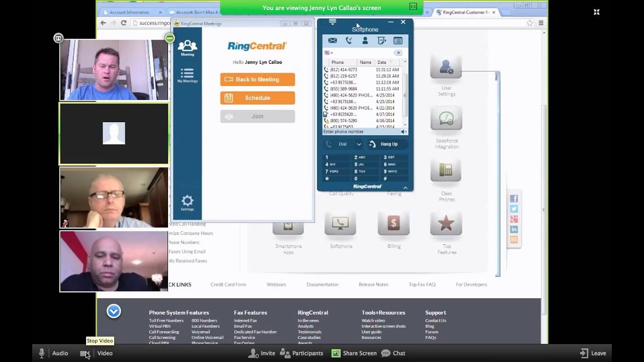Open Softphone fax compose icon
This screenshot has width=644, height=362.
pyautogui.click(x=381, y=41)
